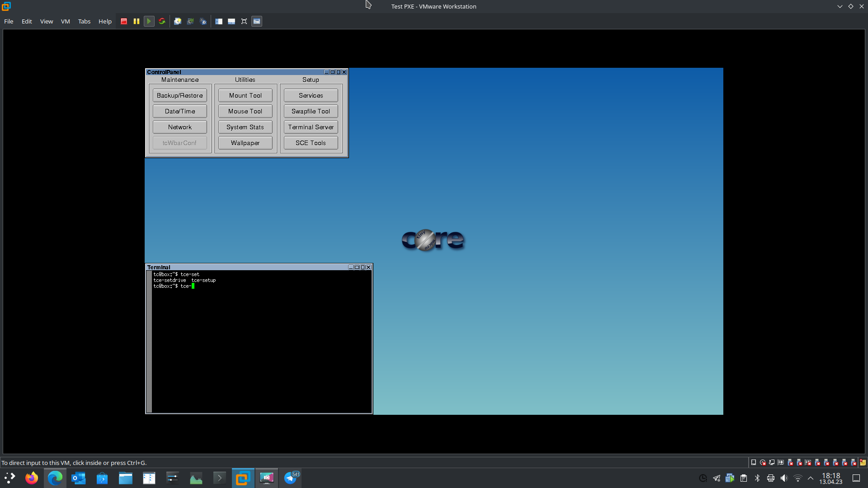868x488 pixels.
Task: Open the message log note icon
Action: (x=863, y=462)
